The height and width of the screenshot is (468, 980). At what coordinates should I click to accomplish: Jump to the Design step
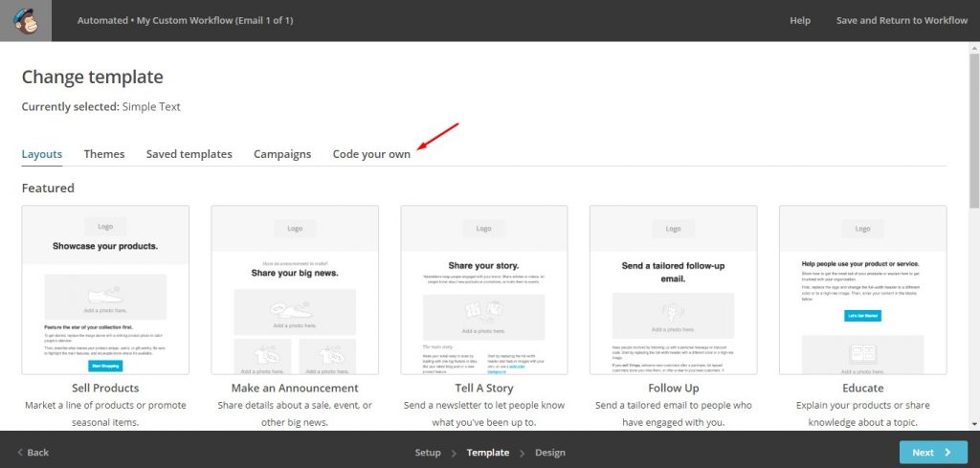(550, 453)
